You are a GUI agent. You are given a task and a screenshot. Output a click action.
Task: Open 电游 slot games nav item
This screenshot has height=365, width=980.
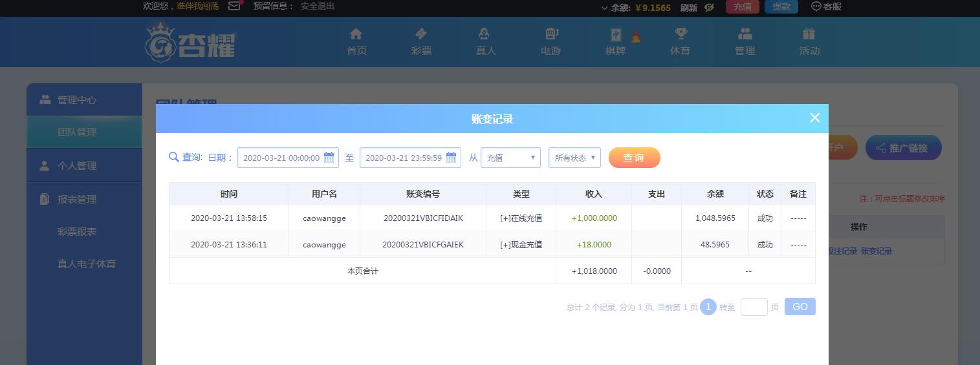pos(550,42)
